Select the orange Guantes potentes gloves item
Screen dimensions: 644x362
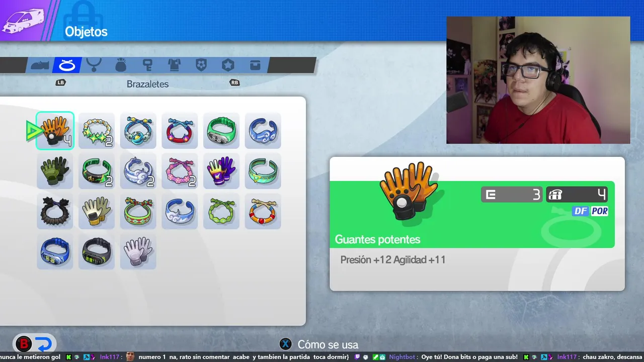(55, 131)
